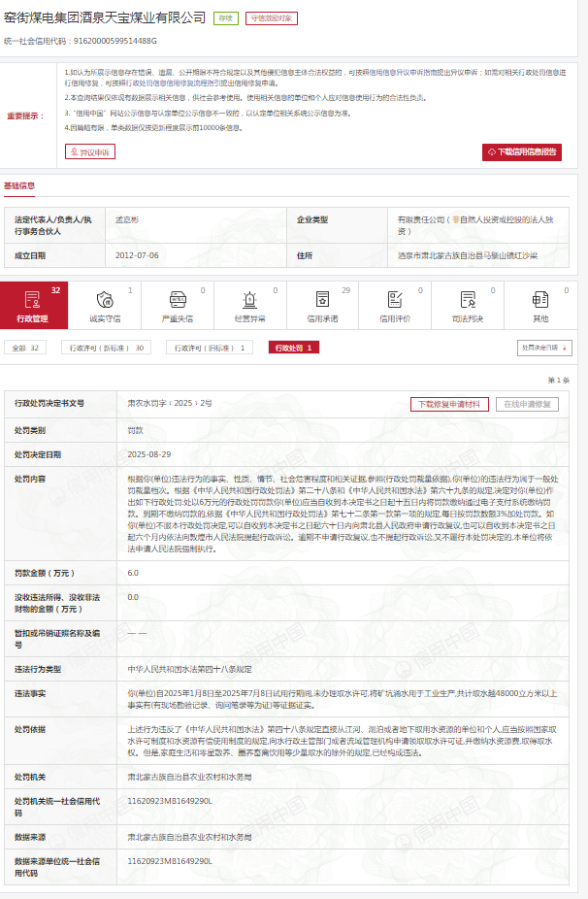The height and width of the screenshot is (899, 588).
Task: Click the 下载修复申请材料 button
Action: 450,404
